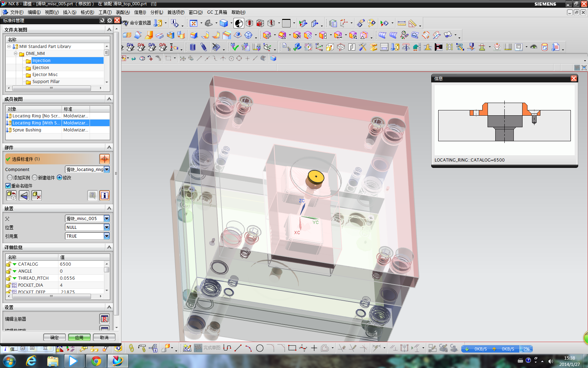Click the CATALOG value 6500 cell

point(81,264)
